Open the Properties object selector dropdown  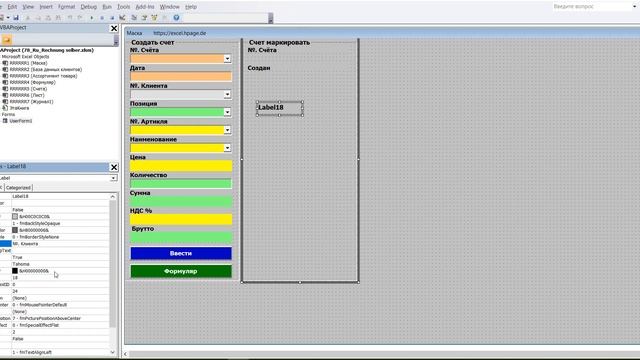pos(113,178)
